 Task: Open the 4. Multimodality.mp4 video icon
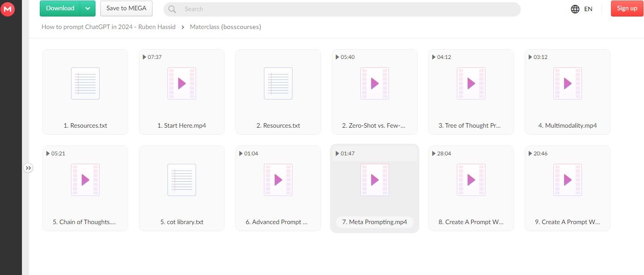point(568,83)
